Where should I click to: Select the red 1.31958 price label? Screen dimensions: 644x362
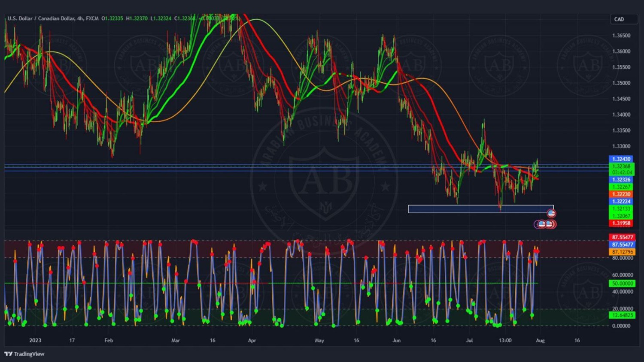click(x=621, y=223)
